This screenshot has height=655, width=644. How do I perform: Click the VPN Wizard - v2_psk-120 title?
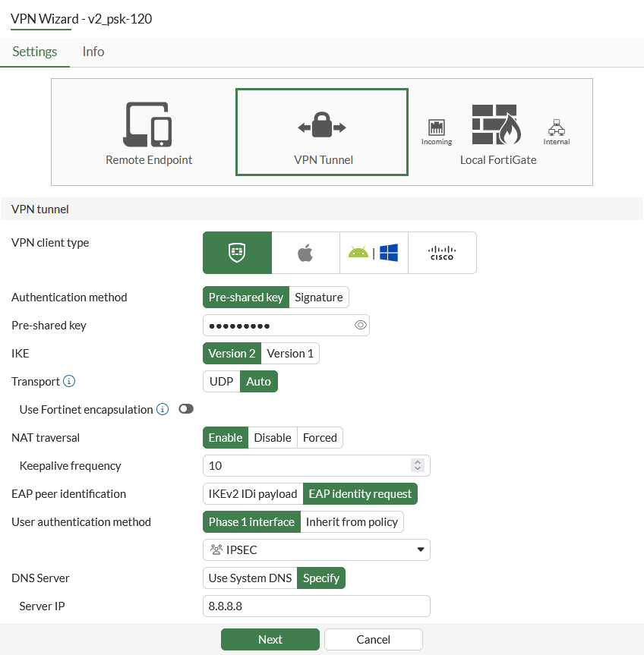[81, 19]
